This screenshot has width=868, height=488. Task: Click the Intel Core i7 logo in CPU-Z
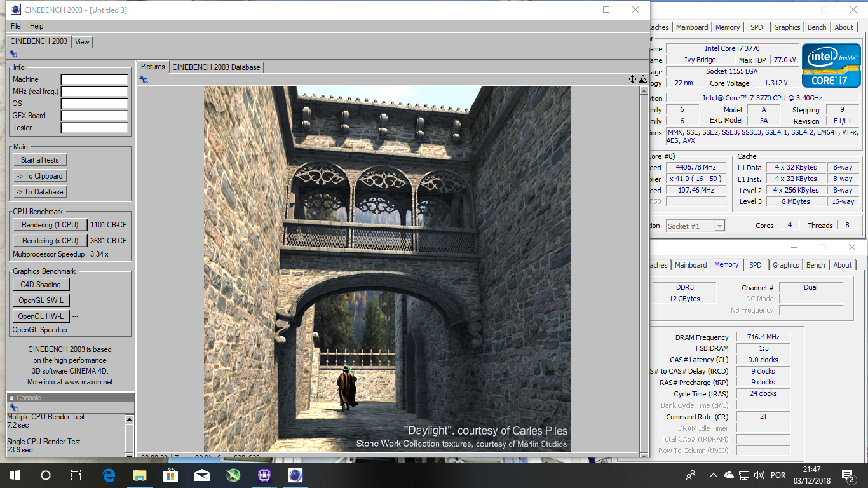pos(831,65)
